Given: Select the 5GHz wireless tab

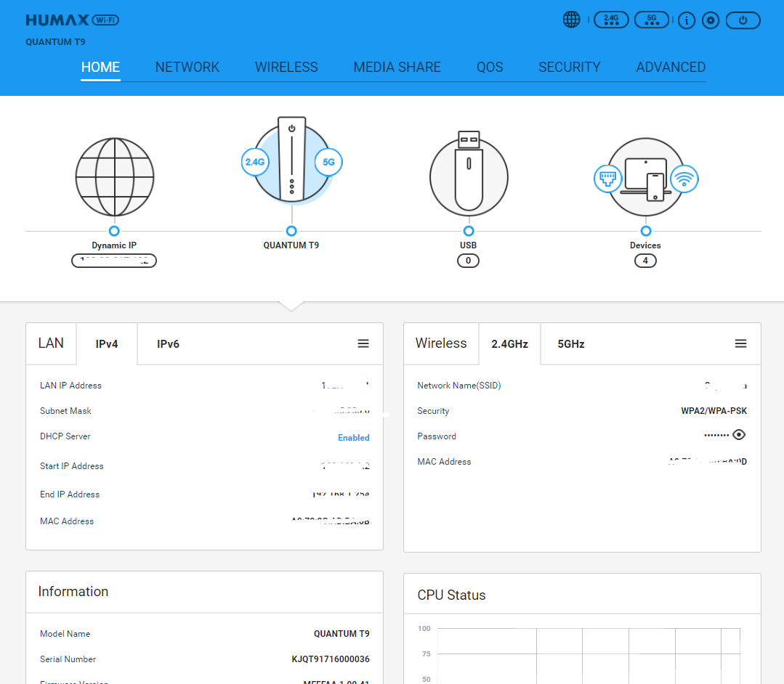Looking at the screenshot, I should tap(571, 343).
